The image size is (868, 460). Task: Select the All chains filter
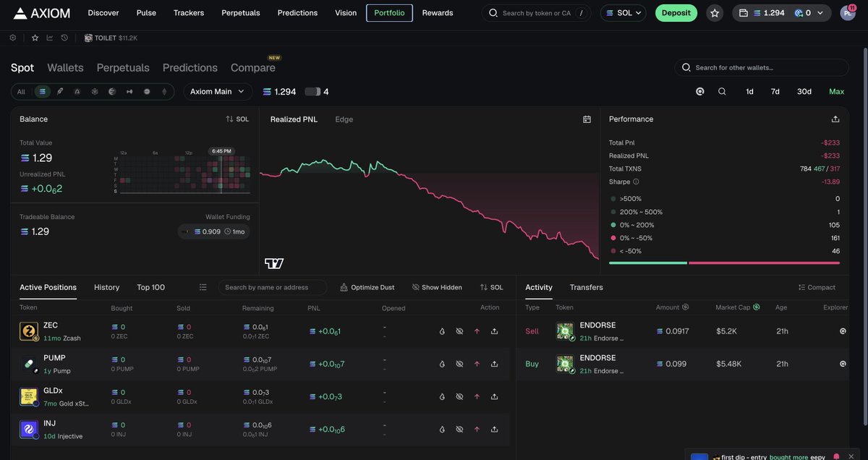coord(21,92)
